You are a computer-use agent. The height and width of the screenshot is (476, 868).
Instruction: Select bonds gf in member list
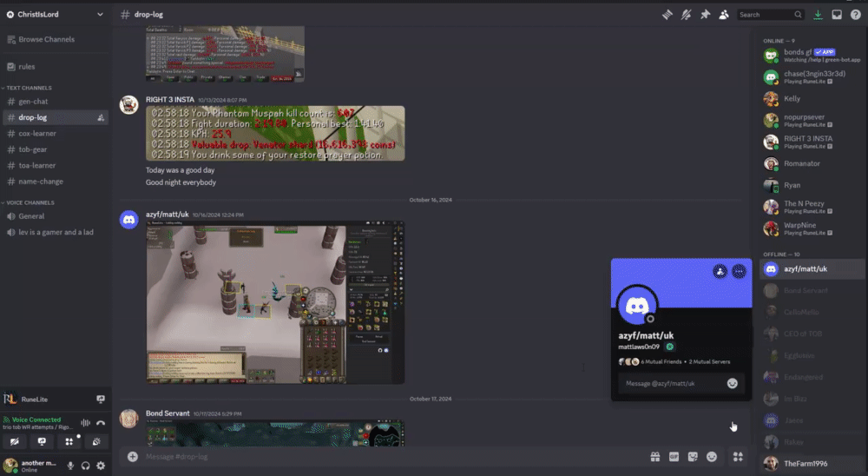click(x=812, y=56)
